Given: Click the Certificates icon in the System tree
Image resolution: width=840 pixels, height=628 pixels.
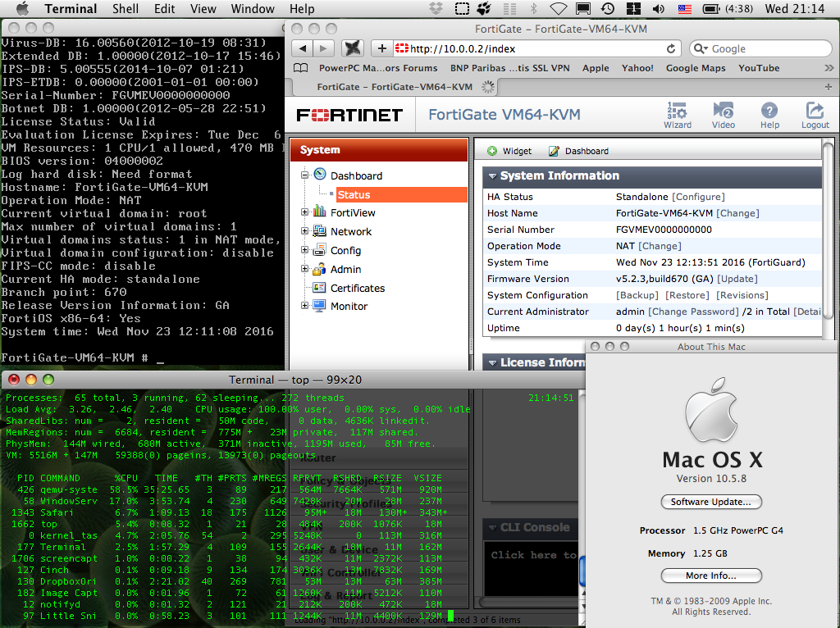Looking at the screenshot, I should click(x=319, y=288).
